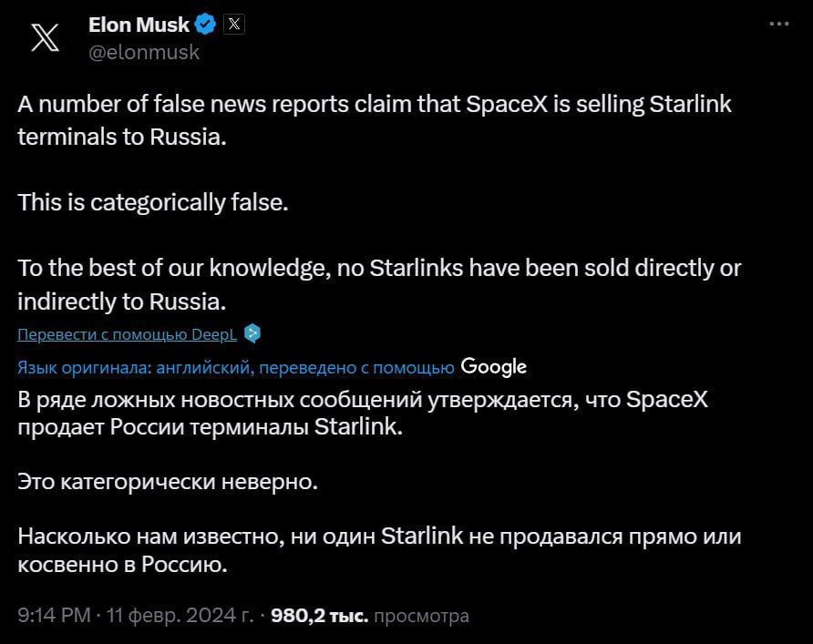Image resolution: width=813 pixels, height=644 pixels.
Task: Open the Elon Musk profile name
Action: point(137,24)
